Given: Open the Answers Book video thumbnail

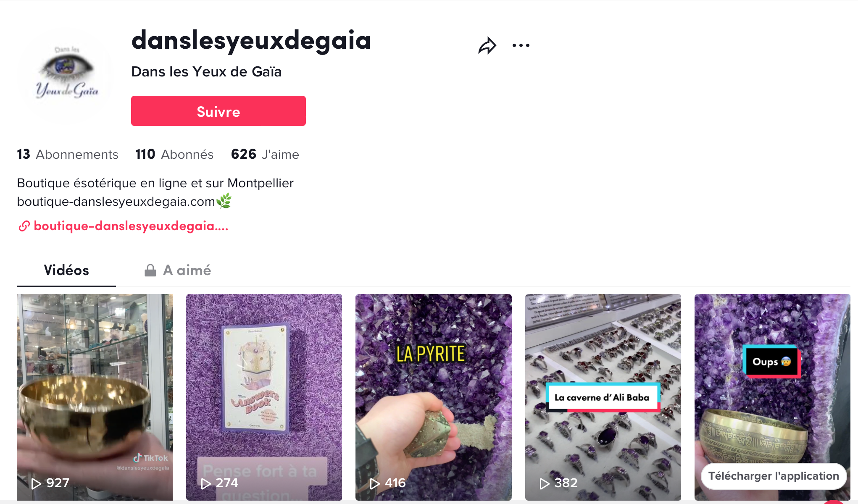Looking at the screenshot, I should coord(264,397).
